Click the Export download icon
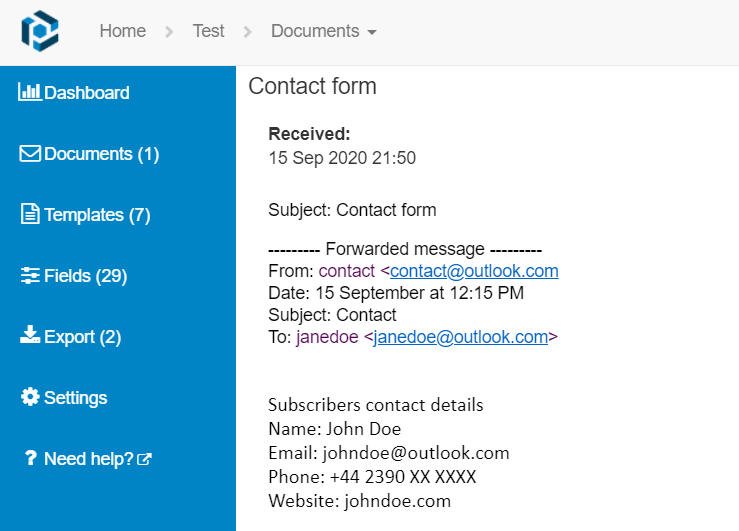Screen dimensions: 739x531 30,336
